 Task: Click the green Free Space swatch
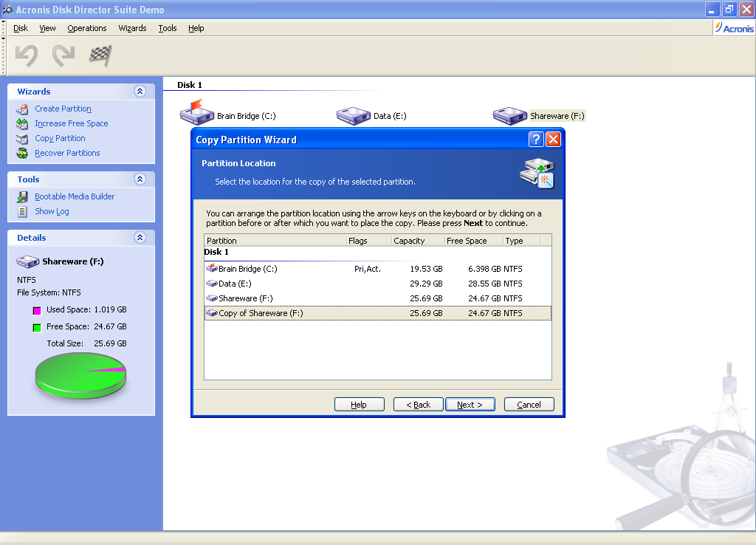coord(37,328)
